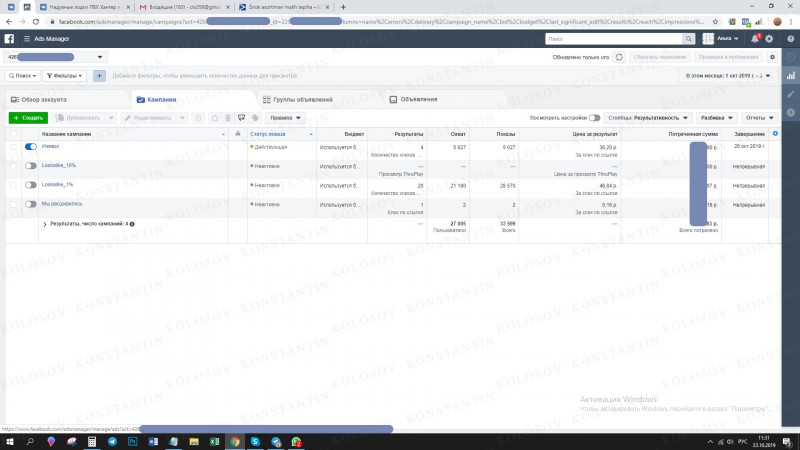Click the delete trash icon in toolbar

[x=228, y=118]
